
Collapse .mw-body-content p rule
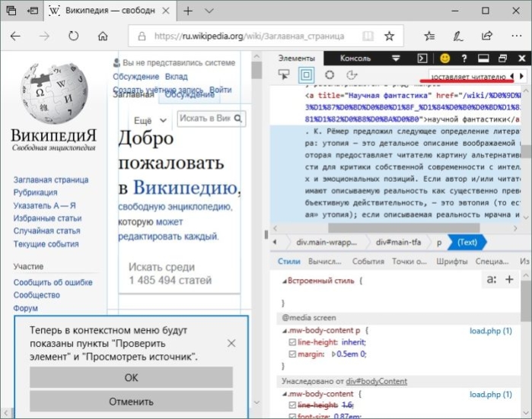[x=285, y=331]
